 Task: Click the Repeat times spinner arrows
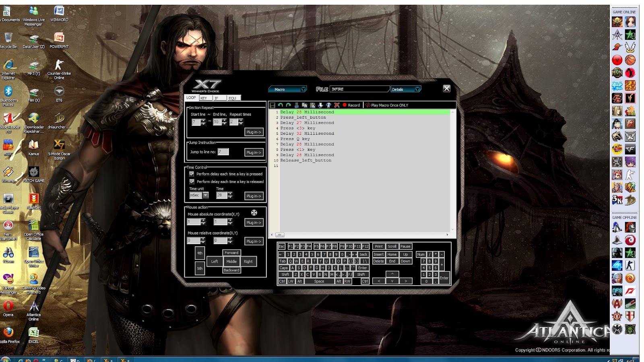point(241,121)
